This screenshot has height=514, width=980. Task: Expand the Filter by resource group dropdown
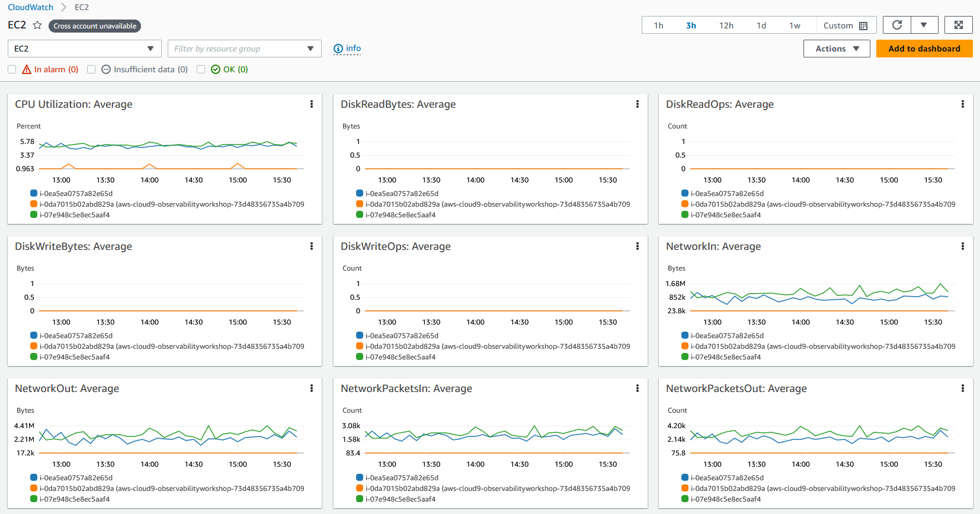pos(245,49)
